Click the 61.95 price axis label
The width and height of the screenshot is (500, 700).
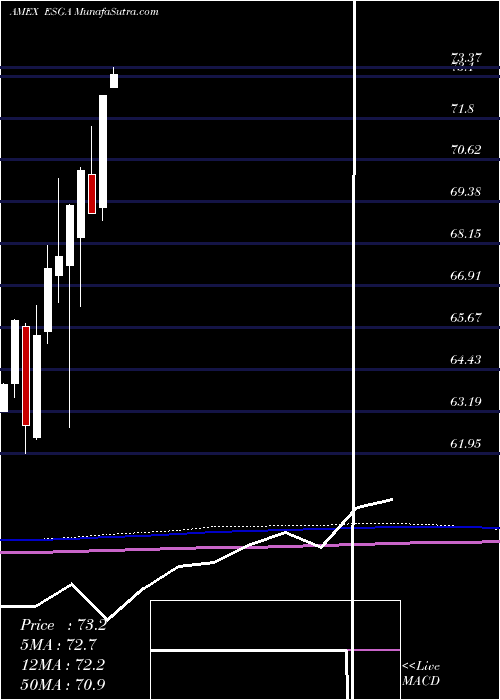(x=466, y=444)
